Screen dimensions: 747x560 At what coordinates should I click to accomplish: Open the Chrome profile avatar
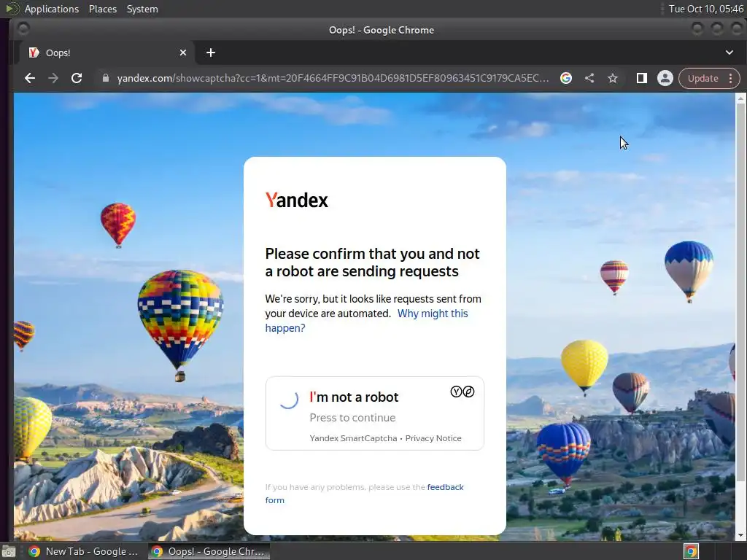[665, 78]
